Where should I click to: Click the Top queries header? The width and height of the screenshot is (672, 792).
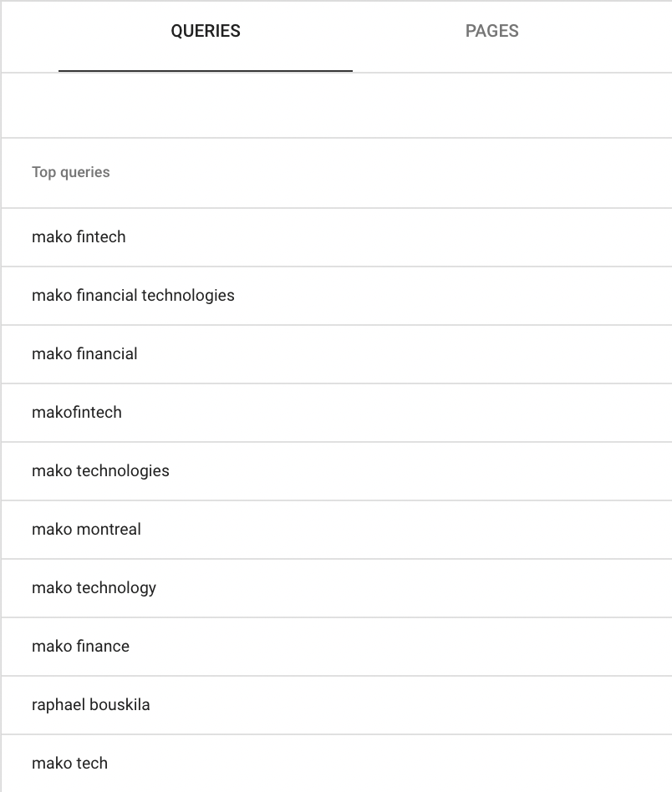point(70,172)
